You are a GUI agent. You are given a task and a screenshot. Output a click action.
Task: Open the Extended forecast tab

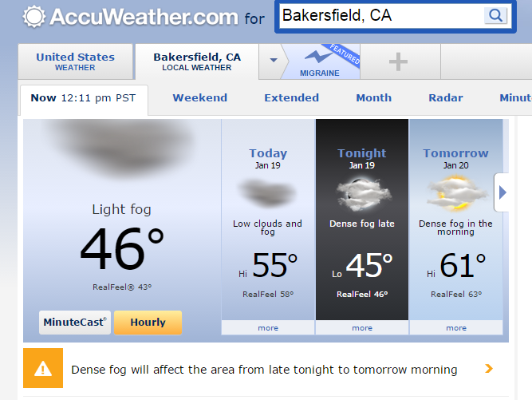pyautogui.click(x=292, y=98)
